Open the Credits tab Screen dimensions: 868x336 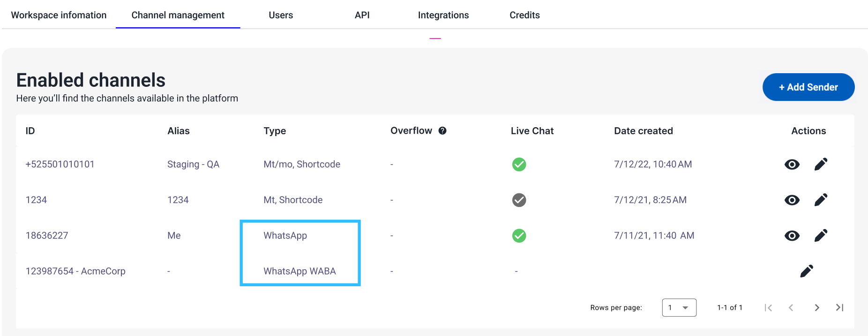524,15
